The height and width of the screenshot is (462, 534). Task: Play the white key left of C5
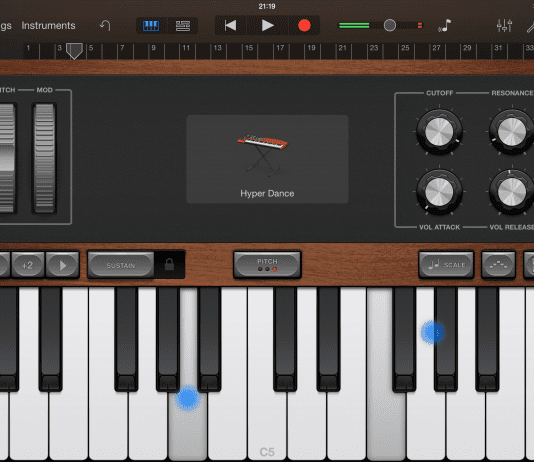[227, 426]
